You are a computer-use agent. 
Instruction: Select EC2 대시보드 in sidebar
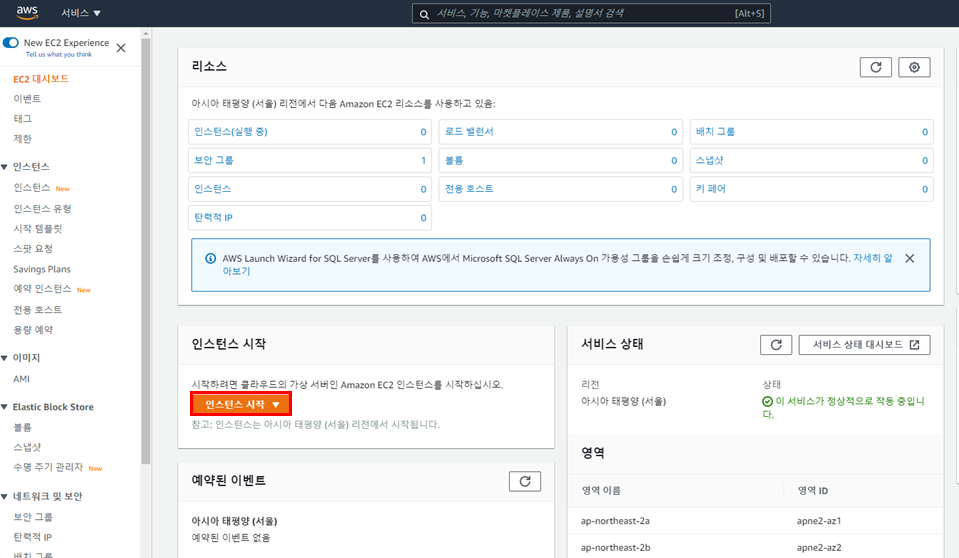(x=41, y=79)
